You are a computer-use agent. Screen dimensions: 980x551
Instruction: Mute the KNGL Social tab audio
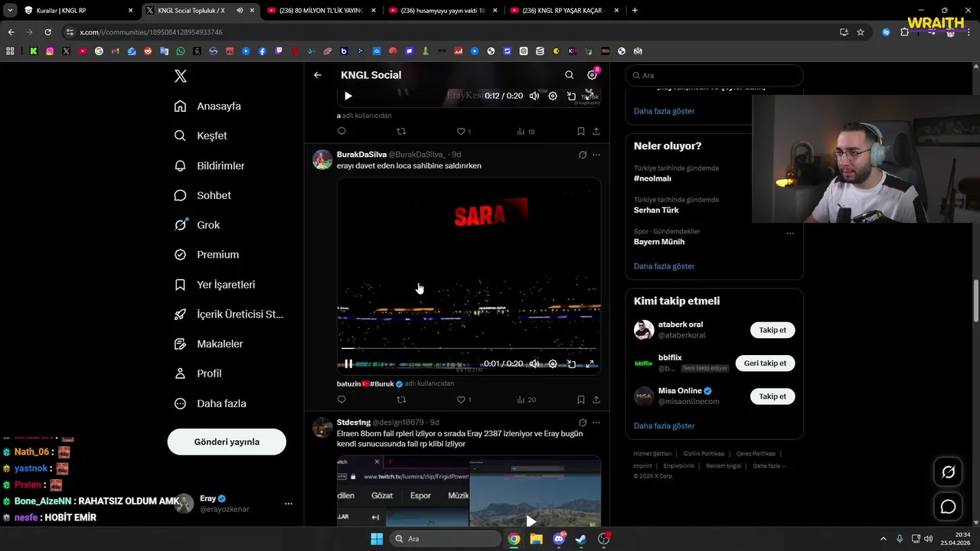coord(240,11)
